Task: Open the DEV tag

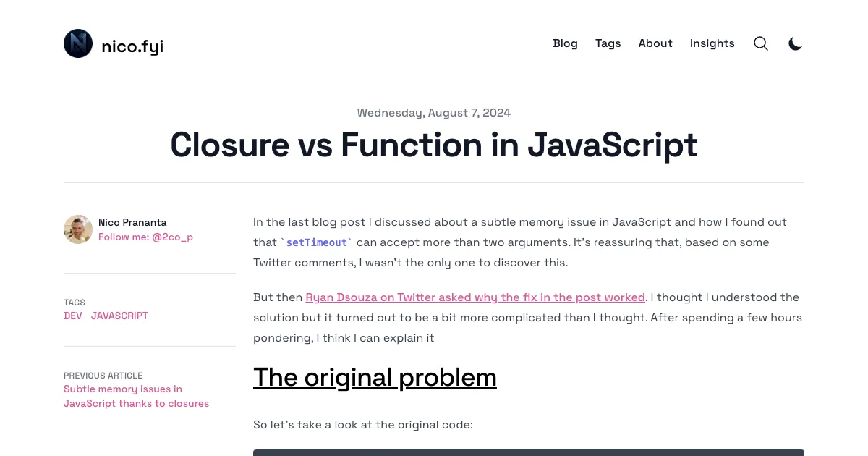Action: (72, 316)
